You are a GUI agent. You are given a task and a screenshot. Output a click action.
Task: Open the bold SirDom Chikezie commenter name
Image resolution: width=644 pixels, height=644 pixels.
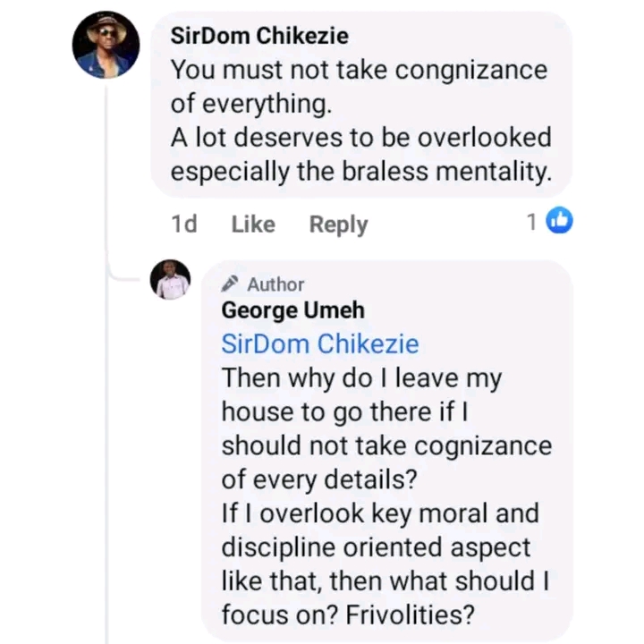point(259,37)
